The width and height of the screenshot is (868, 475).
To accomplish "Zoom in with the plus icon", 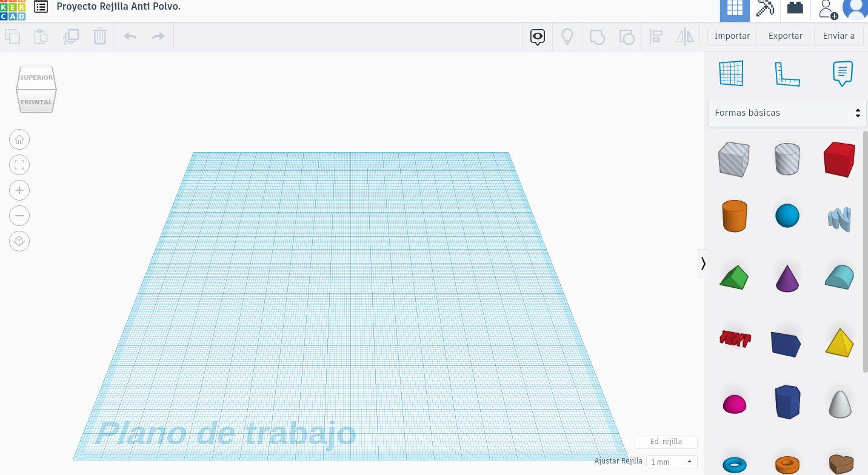I will (19, 190).
